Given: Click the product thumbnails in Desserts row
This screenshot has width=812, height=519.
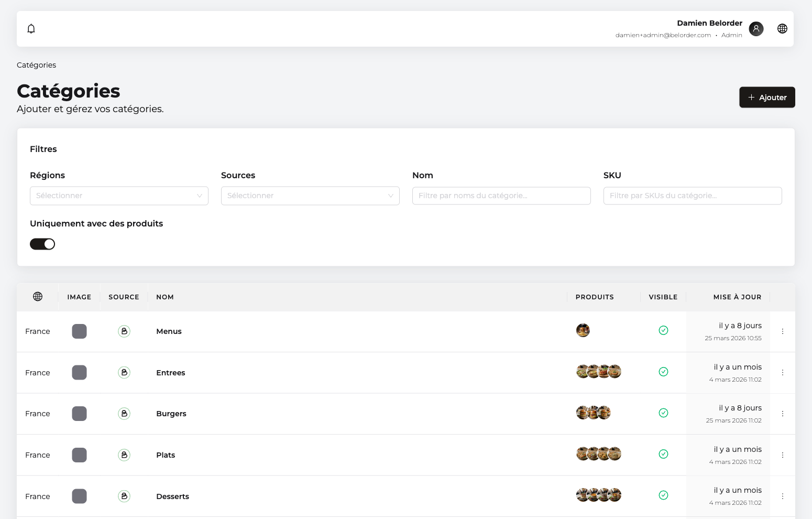Looking at the screenshot, I should click(x=599, y=495).
